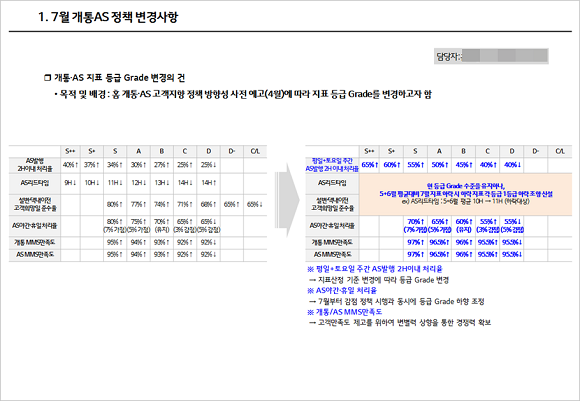
Task: Select black 80%↑ (7% 가점) cell
Action: tap(115, 226)
